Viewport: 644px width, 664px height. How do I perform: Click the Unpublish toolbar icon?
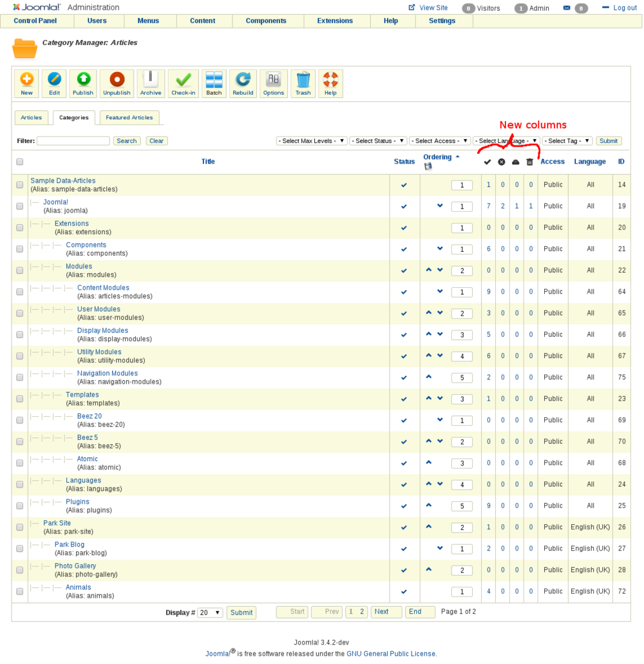pos(117,84)
